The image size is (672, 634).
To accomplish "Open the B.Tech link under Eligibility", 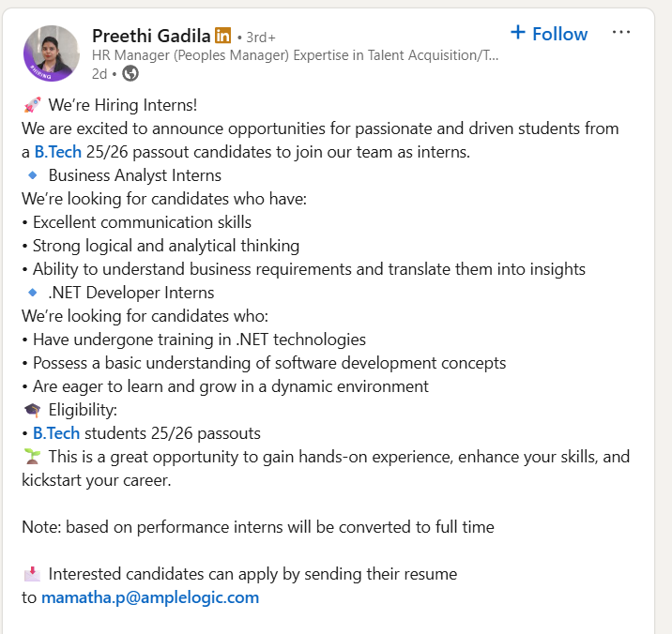I will [57, 433].
